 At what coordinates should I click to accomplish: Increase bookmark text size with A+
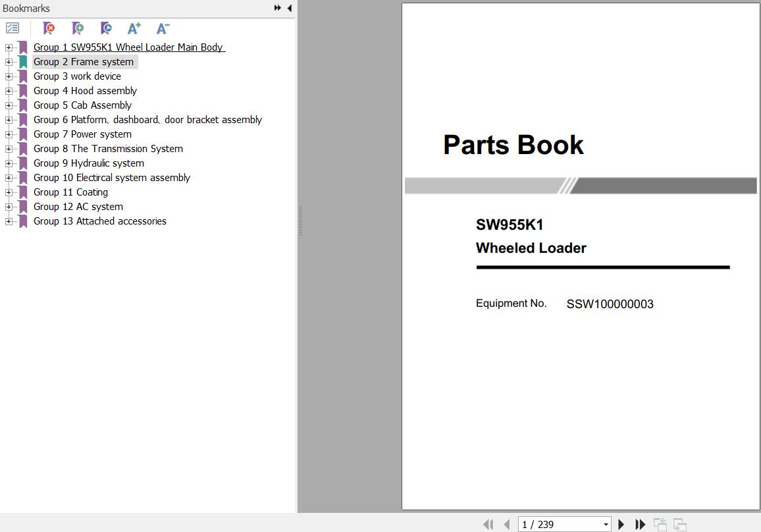pos(134,28)
